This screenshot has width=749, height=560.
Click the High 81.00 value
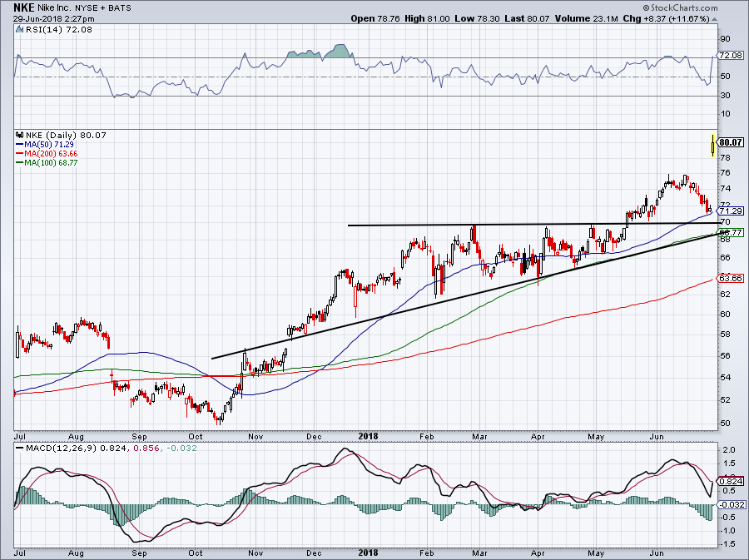click(x=427, y=18)
